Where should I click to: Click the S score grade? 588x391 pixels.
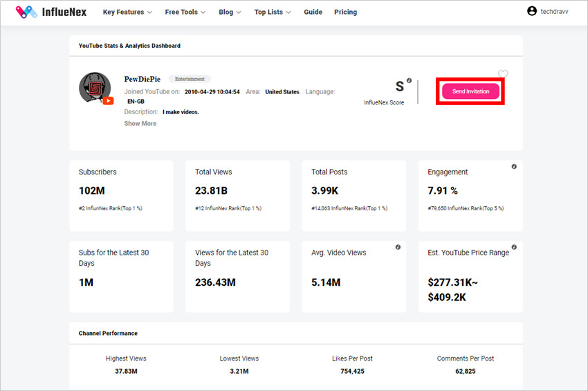[400, 87]
